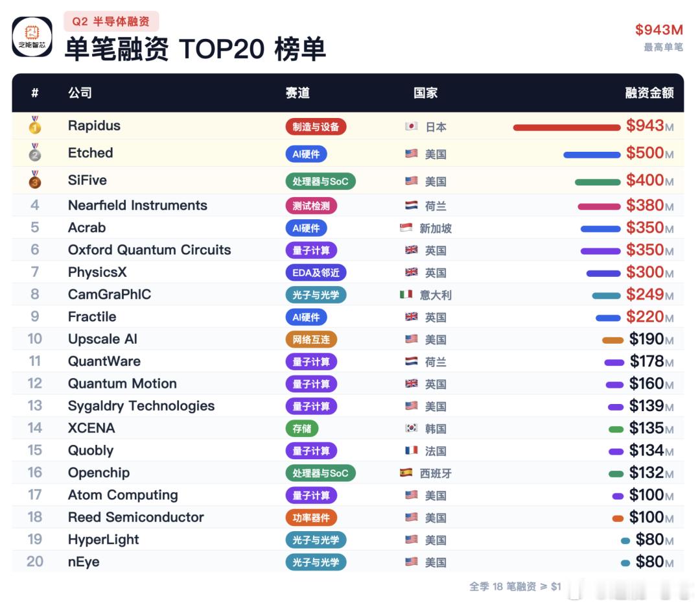Click the company name Oxford Quantum Circuits
This screenshot has height=607, width=700.
pyautogui.click(x=150, y=250)
